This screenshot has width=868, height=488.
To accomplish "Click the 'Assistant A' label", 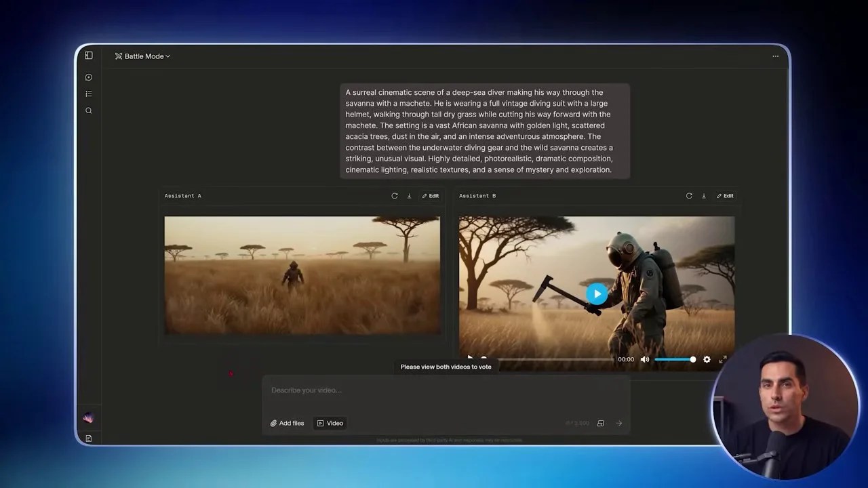I will pyautogui.click(x=183, y=196).
